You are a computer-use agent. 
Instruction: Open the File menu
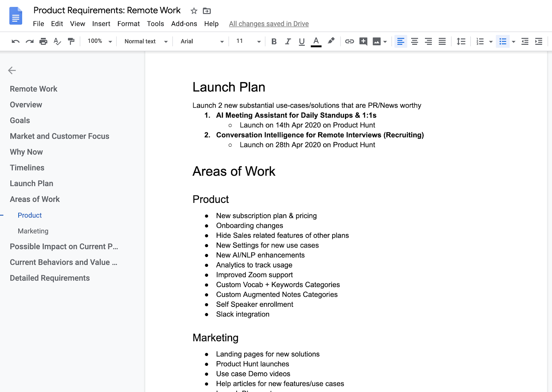[39, 24]
